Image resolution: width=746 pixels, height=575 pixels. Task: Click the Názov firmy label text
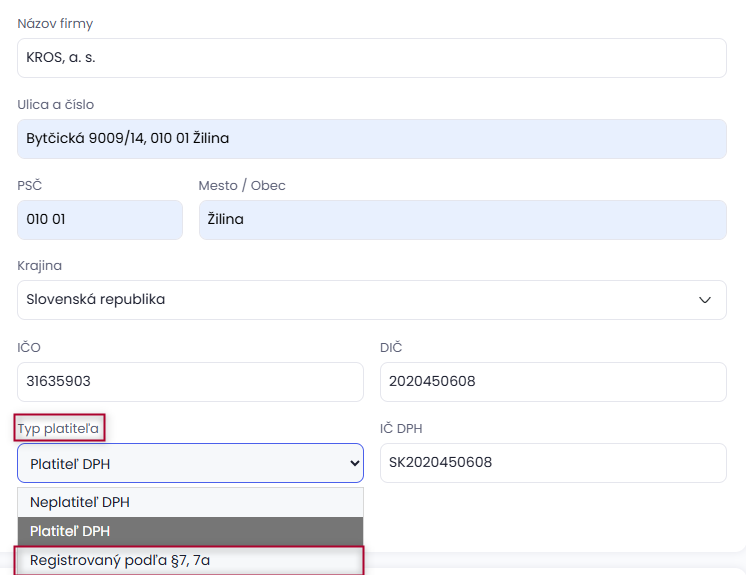coord(55,23)
